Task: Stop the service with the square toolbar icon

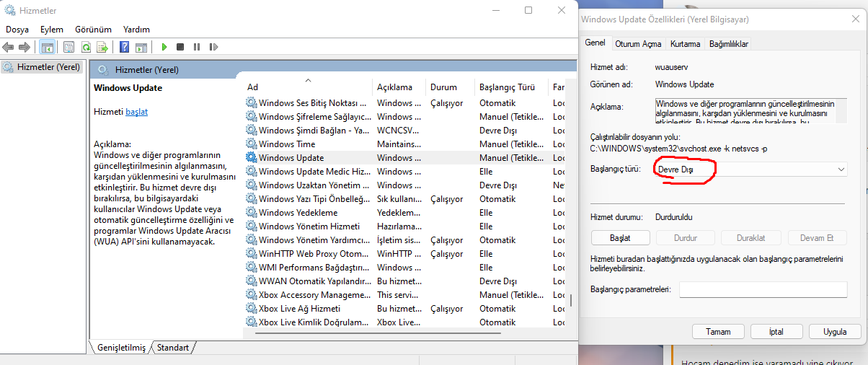Action: 180,47
